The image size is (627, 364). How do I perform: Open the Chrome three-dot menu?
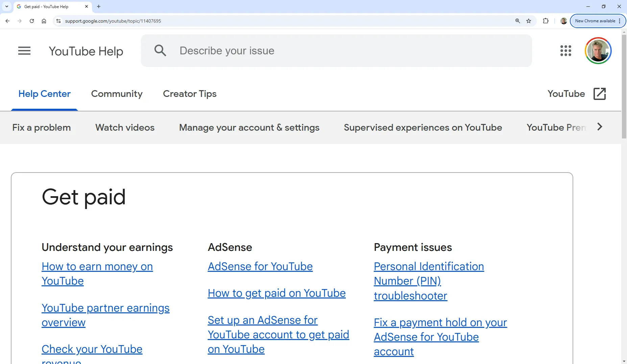click(x=620, y=21)
